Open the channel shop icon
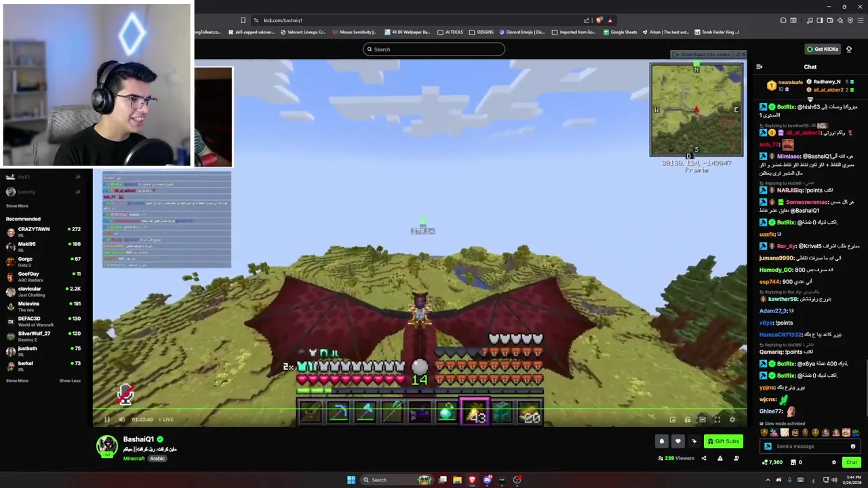The width and height of the screenshot is (868, 488). [793, 462]
